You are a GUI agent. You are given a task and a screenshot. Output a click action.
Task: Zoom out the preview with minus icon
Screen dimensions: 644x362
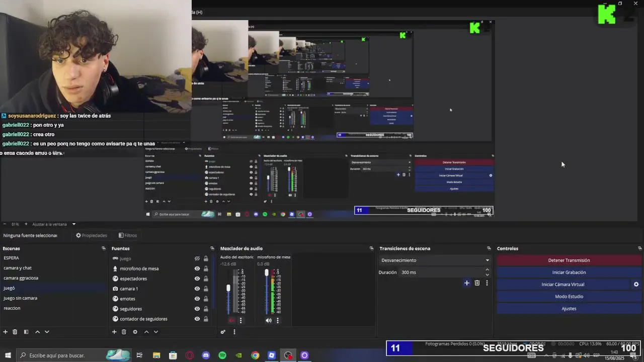[x=5, y=224]
